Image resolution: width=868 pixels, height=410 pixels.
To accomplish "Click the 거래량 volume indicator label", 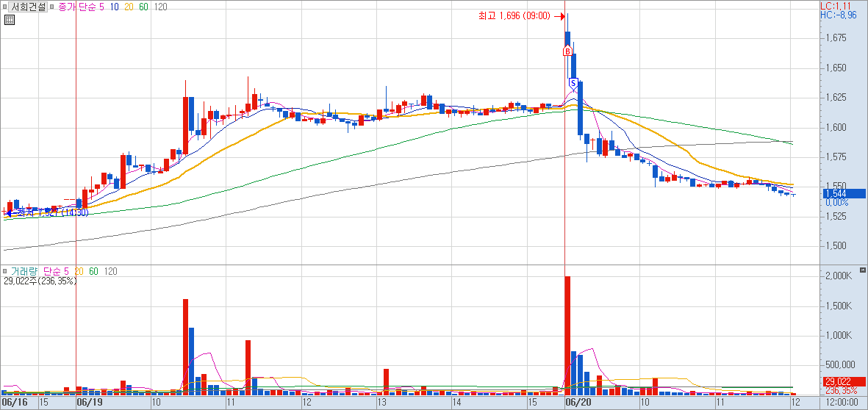I will (24, 271).
